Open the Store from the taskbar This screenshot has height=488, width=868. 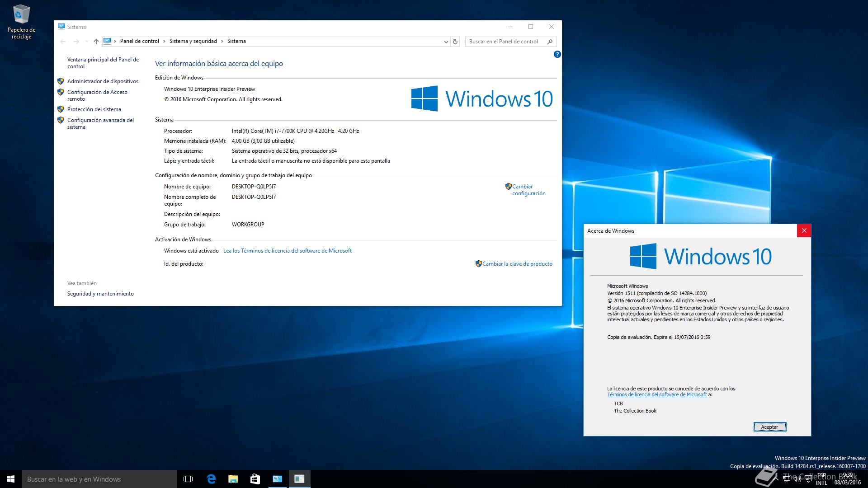(x=255, y=479)
